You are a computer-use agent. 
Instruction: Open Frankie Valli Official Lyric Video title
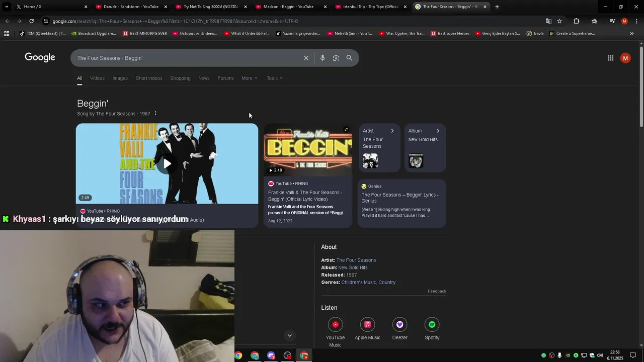click(305, 196)
